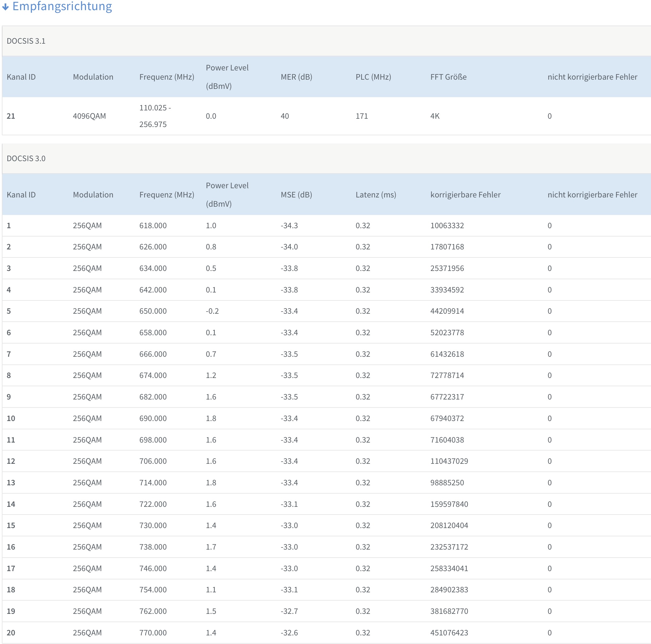Click Kanal ID header in DOCSIS 3.1 table
Image resolution: width=651 pixels, height=644 pixels.
(21, 77)
